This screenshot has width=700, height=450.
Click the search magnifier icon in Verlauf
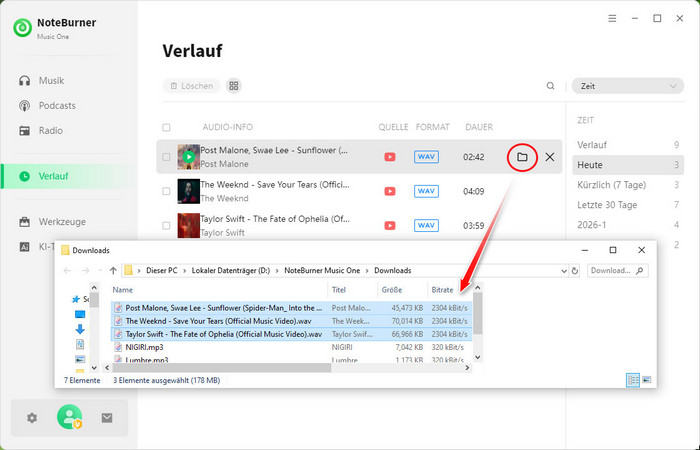(550, 86)
